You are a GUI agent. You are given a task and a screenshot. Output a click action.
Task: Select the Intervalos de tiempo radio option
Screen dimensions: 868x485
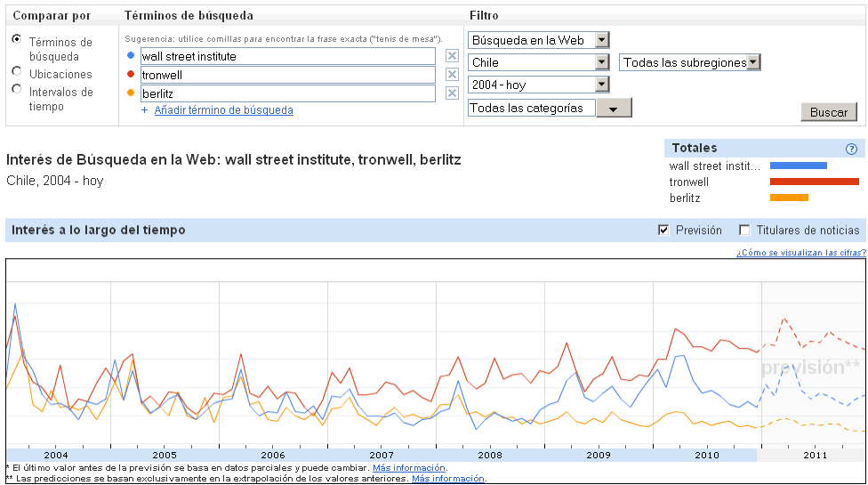point(17,89)
